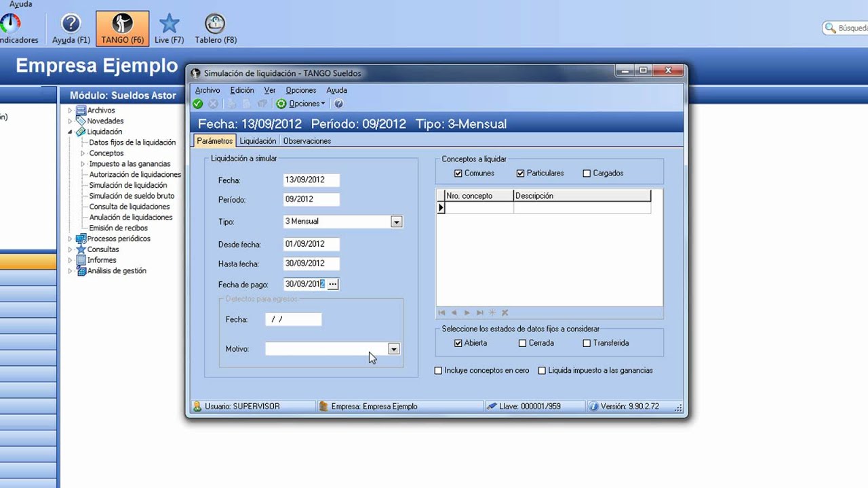The width and height of the screenshot is (868, 488).
Task: Open Ayuda (F1) in the main toolbar
Action: point(71,28)
